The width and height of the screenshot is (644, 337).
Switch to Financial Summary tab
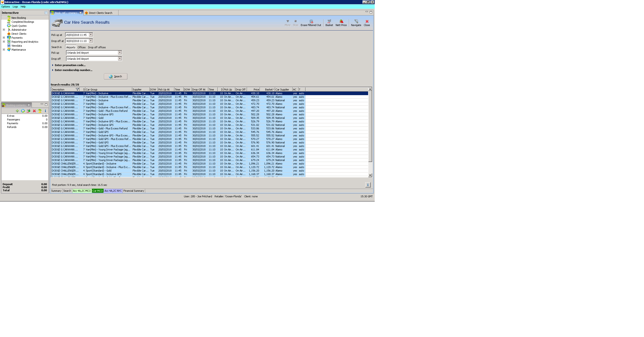coord(133,191)
